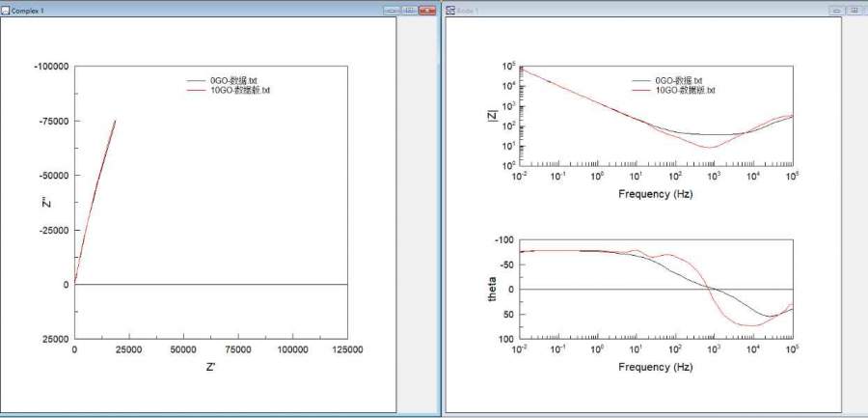Screen dimensions: 868x418
Task: Click the Z'' axis label
Action: tap(46, 203)
